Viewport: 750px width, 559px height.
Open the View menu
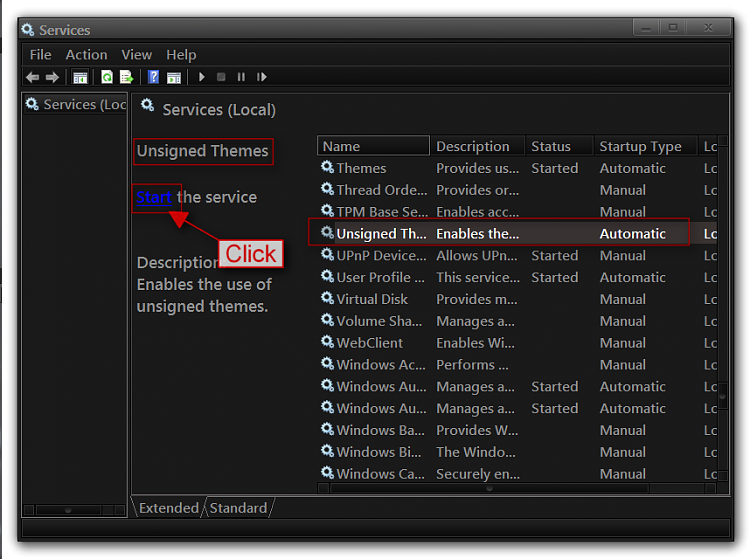pos(136,55)
